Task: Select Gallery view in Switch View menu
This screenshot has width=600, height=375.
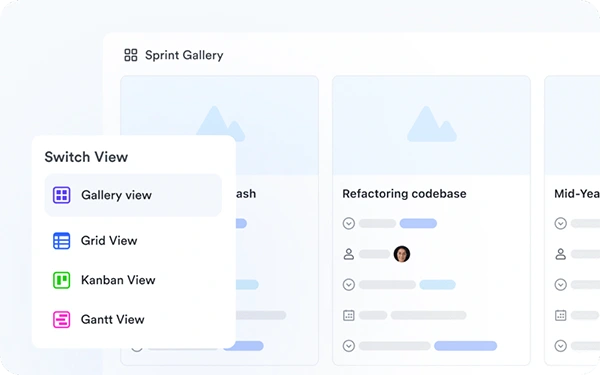Action: coord(133,195)
